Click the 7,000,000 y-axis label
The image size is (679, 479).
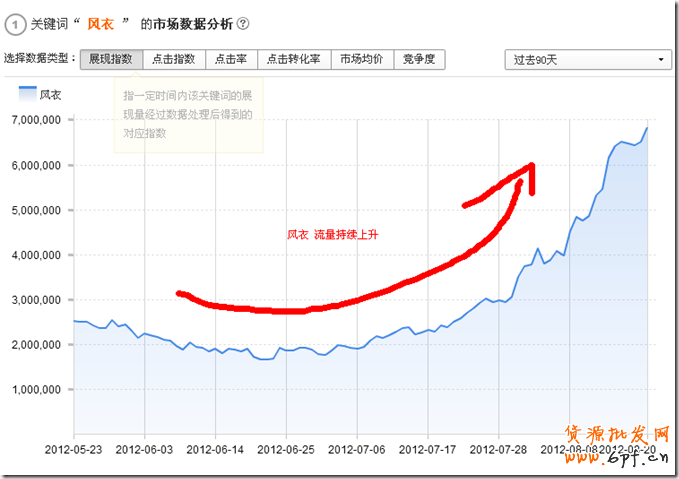point(36,120)
